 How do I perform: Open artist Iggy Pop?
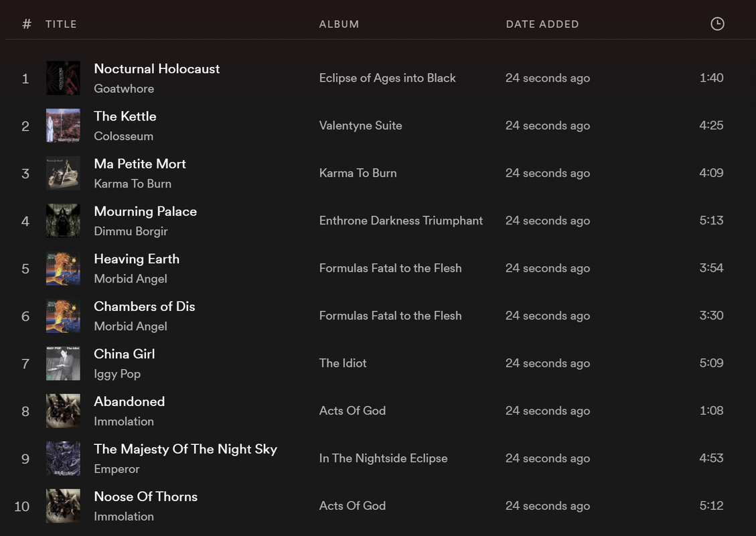click(117, 374)
